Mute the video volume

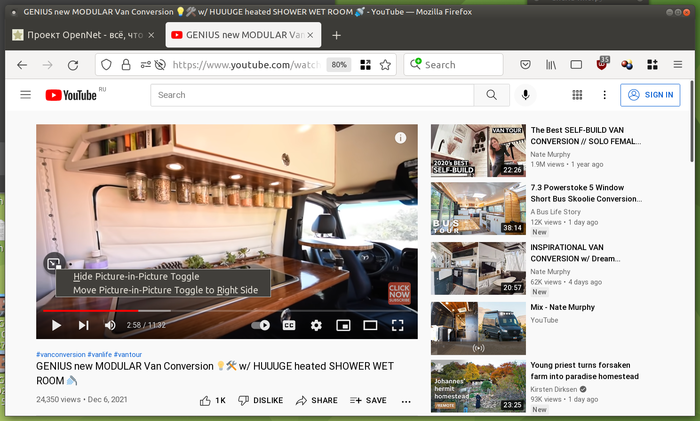[x=110, y=325]
